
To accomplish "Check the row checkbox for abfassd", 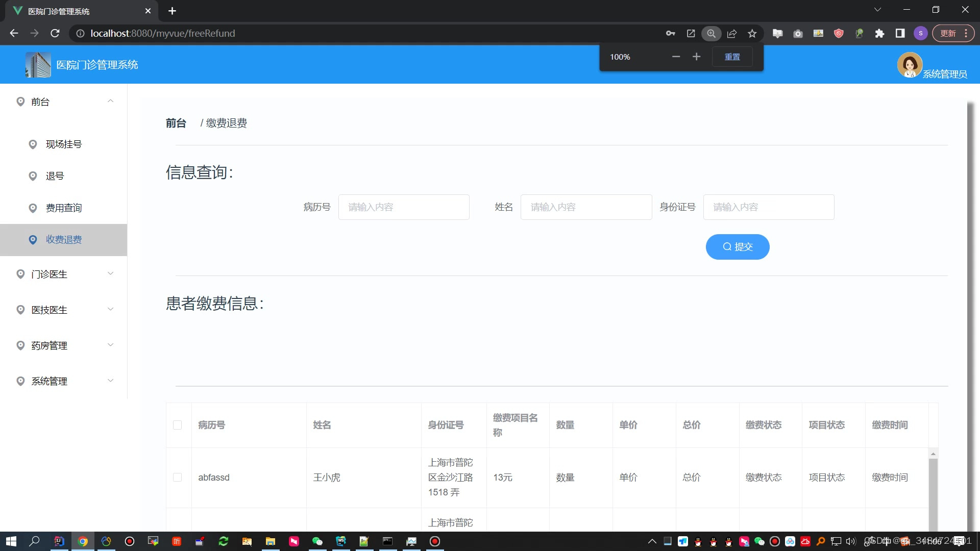I will click(177, 477).
